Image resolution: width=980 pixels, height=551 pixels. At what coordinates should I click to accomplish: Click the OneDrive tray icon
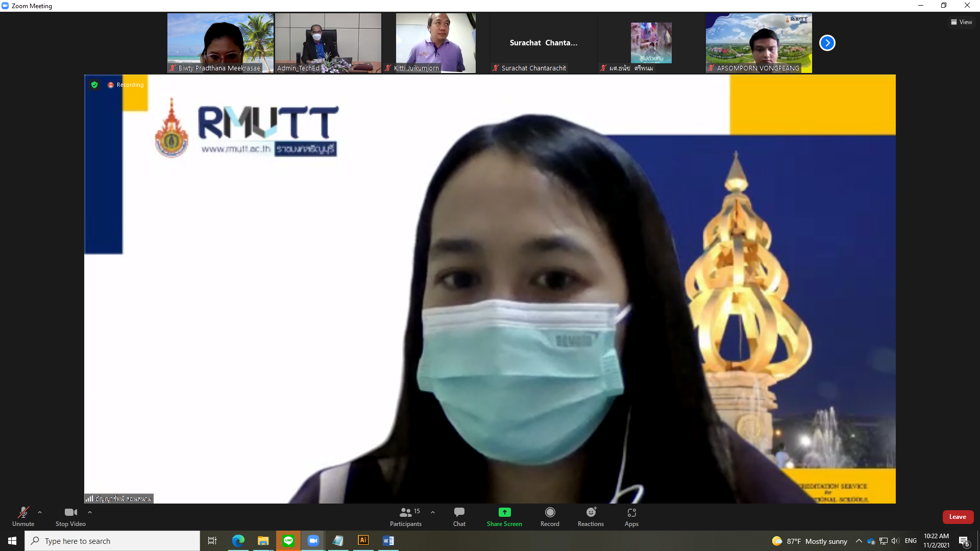click(871, 541)
